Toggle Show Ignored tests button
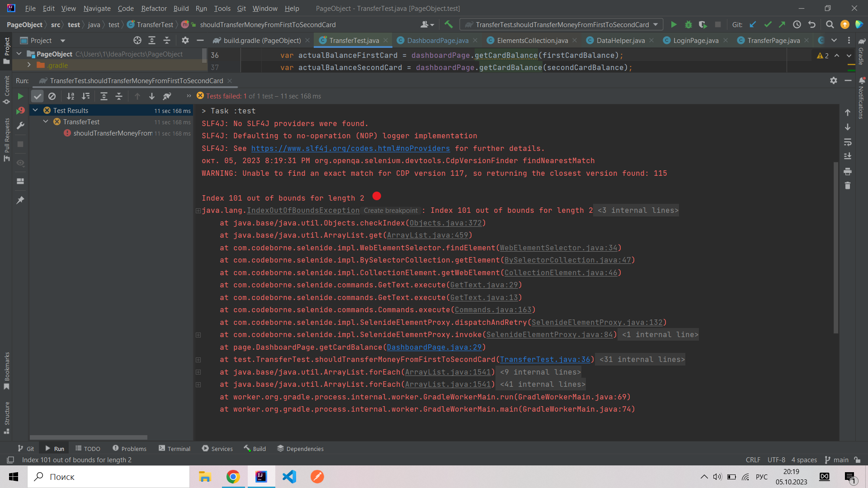868x488 pixels. coord(52,96)
